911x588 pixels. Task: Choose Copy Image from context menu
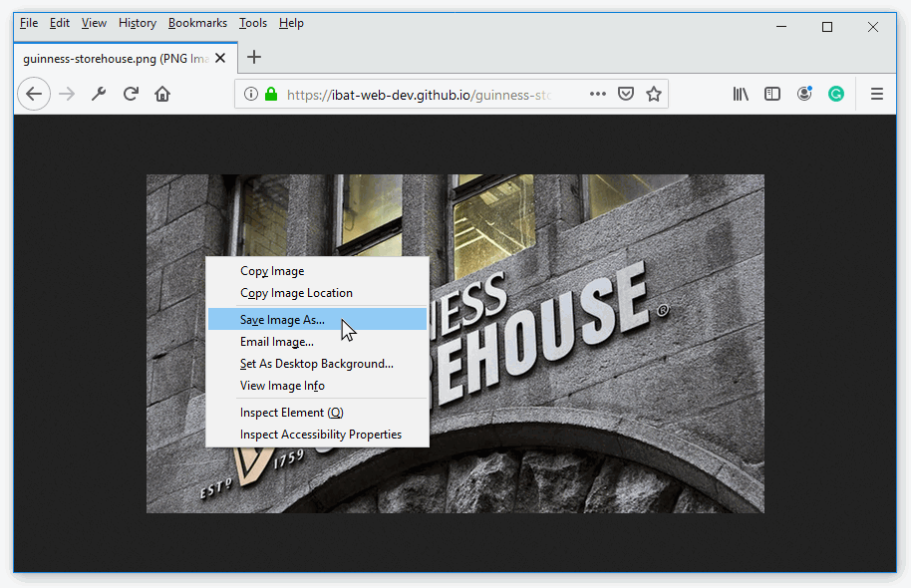(317, 271)
